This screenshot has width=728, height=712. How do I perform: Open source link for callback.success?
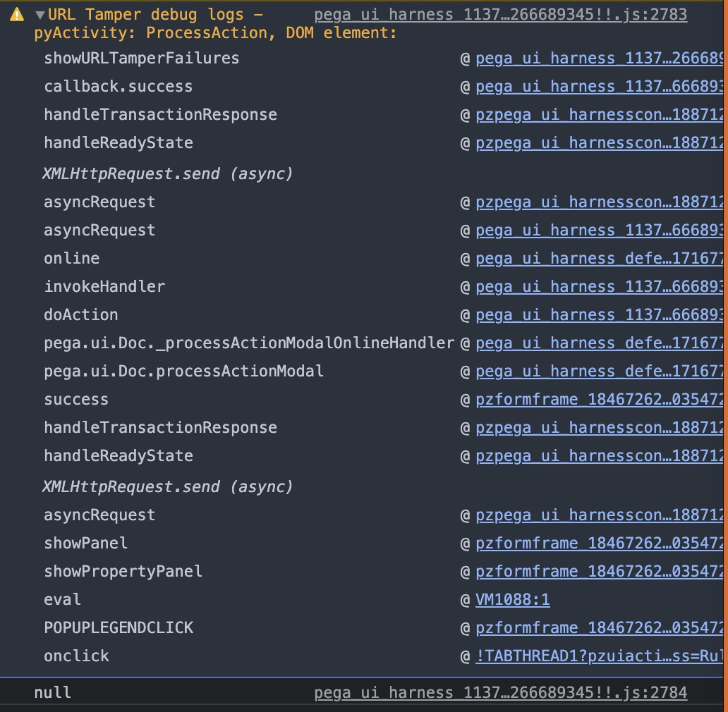coord(600,87)
